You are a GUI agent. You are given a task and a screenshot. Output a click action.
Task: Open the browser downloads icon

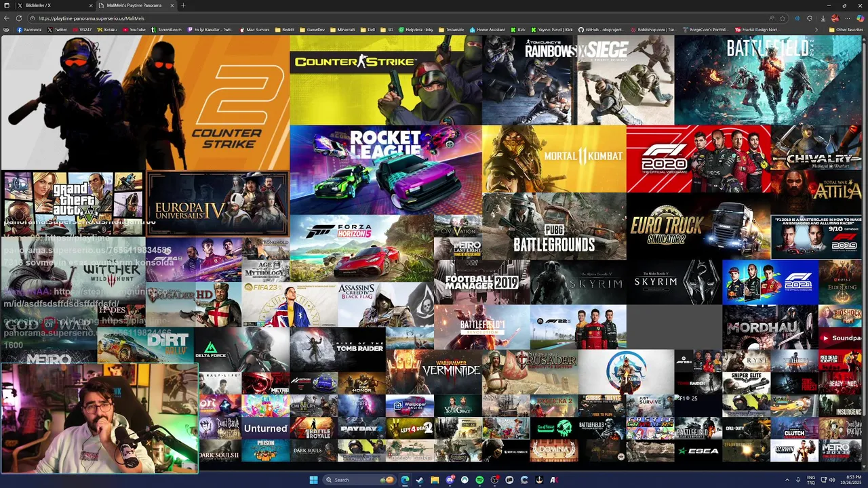(823, 18)
